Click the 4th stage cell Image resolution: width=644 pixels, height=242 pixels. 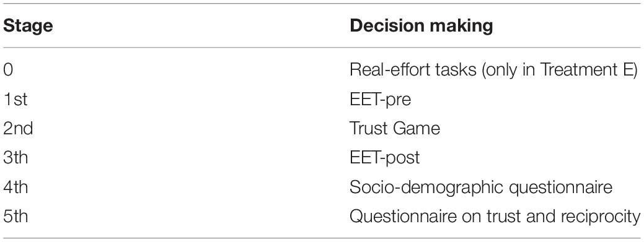pyautogui.click(x=15, y=188)
